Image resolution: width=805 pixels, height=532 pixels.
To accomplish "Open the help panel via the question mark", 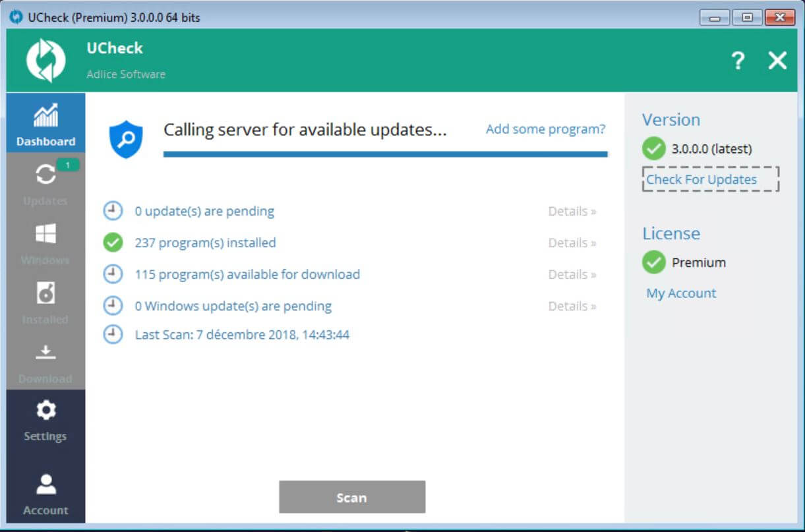I will coord(738,60).
